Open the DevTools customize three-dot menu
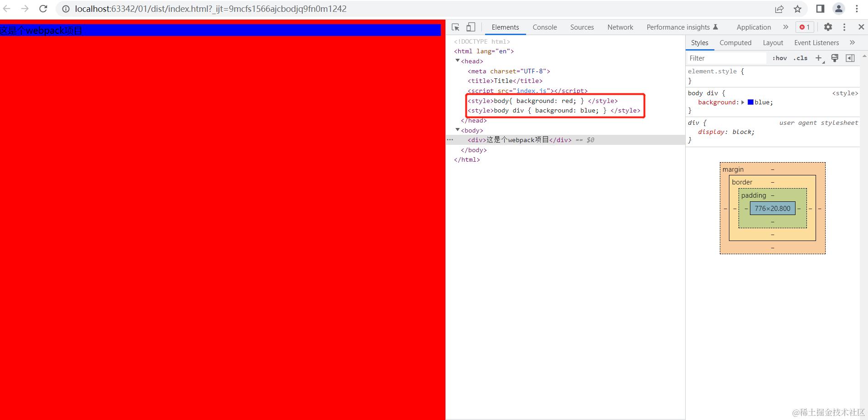The width and height of the screenshot is (868, 420). [x=844, y=27]
